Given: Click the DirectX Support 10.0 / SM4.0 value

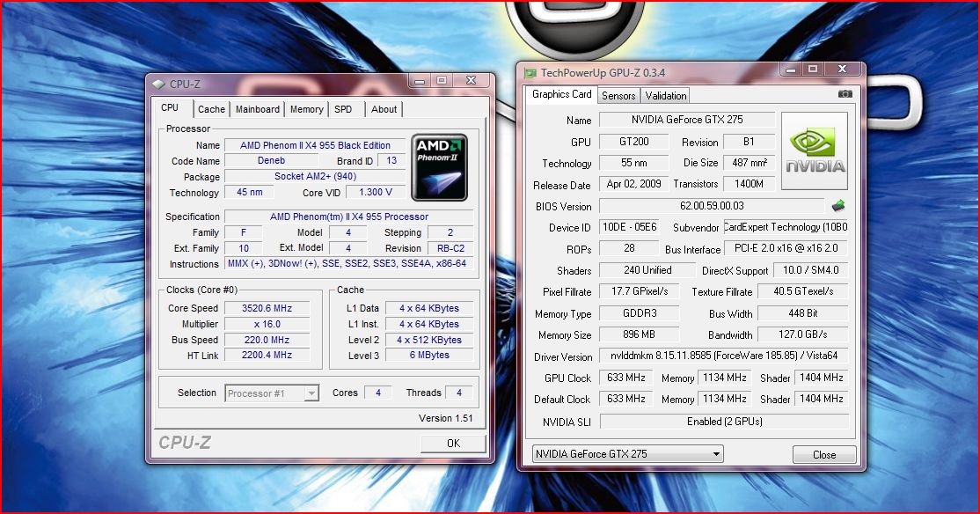Looking at the screenshot, I should tap(810, 270).
